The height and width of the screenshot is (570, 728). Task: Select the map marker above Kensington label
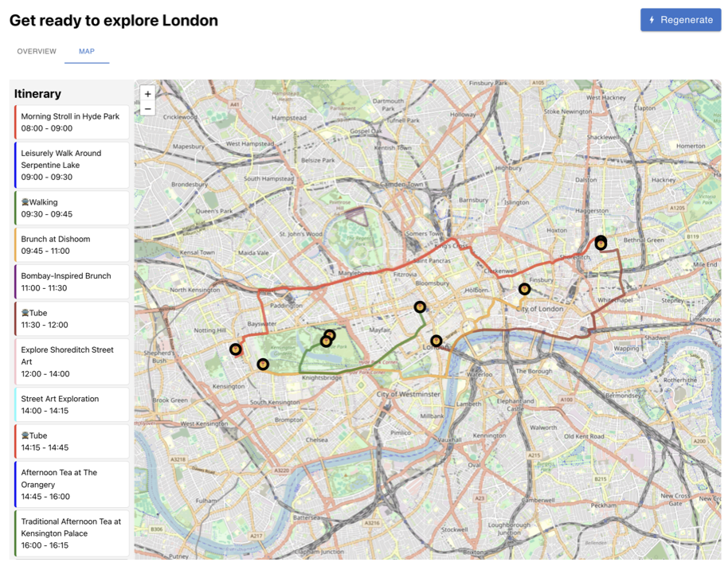[x=263, y=364]
